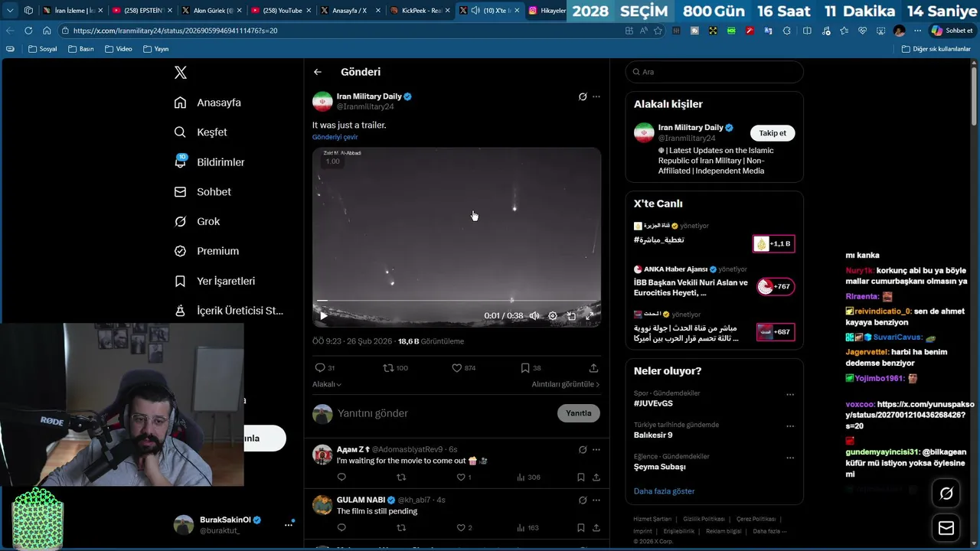Open Bildirimler notifications
This screenshot has height=551, width=980.
[210, 162]
